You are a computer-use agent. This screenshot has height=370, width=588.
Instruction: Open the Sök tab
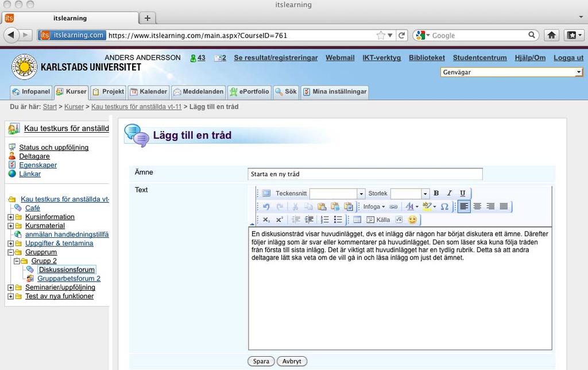(x=286, y=92)
